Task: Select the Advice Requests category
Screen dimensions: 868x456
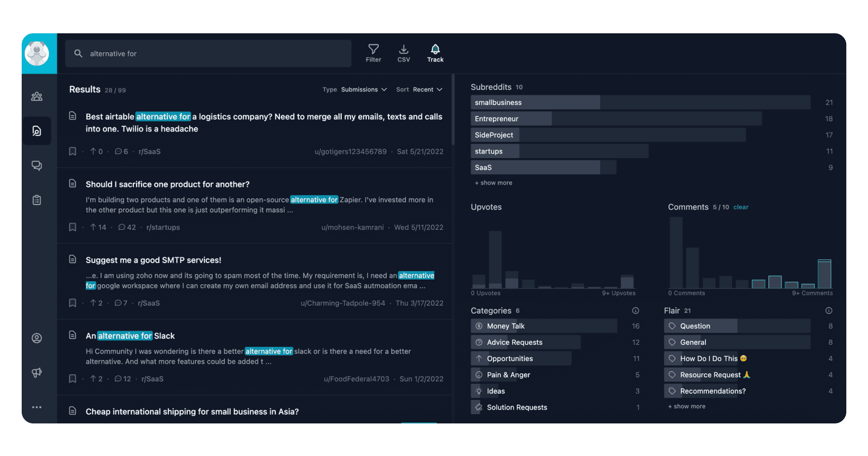Action: [526, 342]
